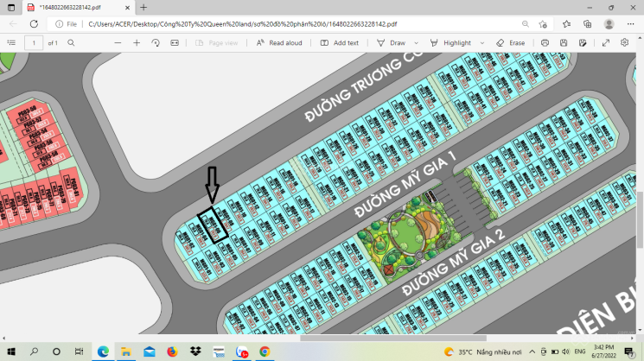
Task: Print the PDF document
Action: [x=544, y=42]
